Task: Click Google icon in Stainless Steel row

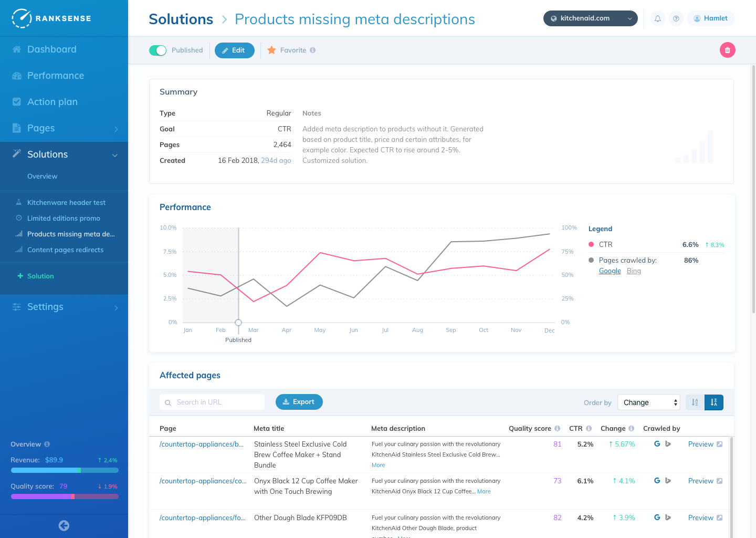Action: 657,444
